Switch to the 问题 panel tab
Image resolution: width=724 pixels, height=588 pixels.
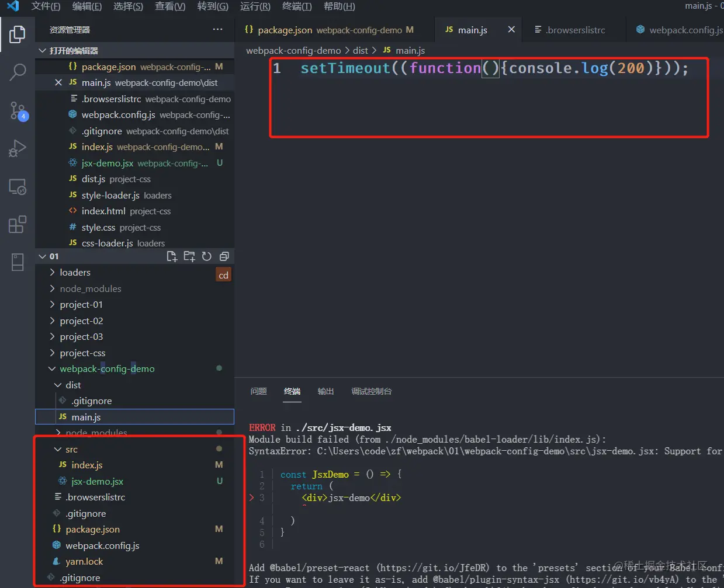[x=258, y=391]
